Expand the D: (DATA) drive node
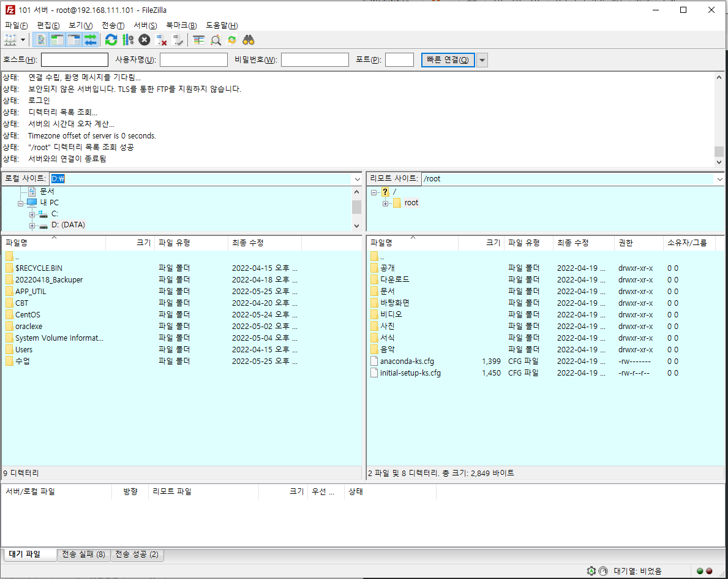 click(x=32, y=225)
